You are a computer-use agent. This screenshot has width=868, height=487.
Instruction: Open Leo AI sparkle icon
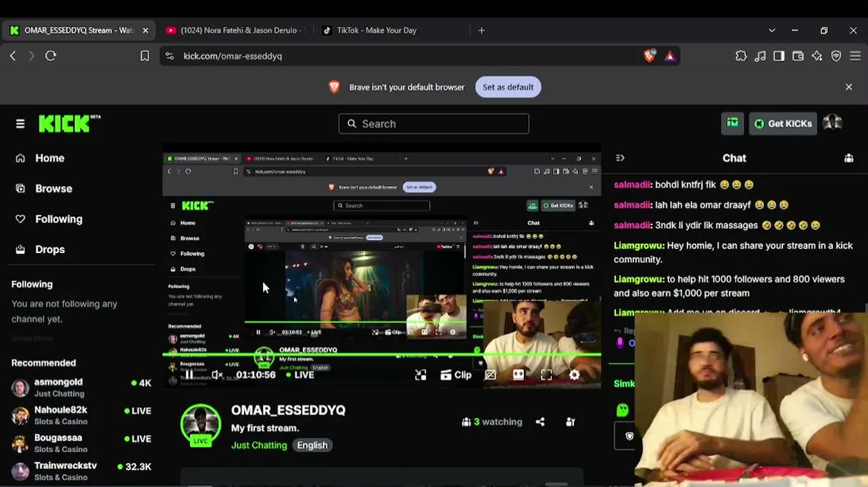click(x=817, y=56)
